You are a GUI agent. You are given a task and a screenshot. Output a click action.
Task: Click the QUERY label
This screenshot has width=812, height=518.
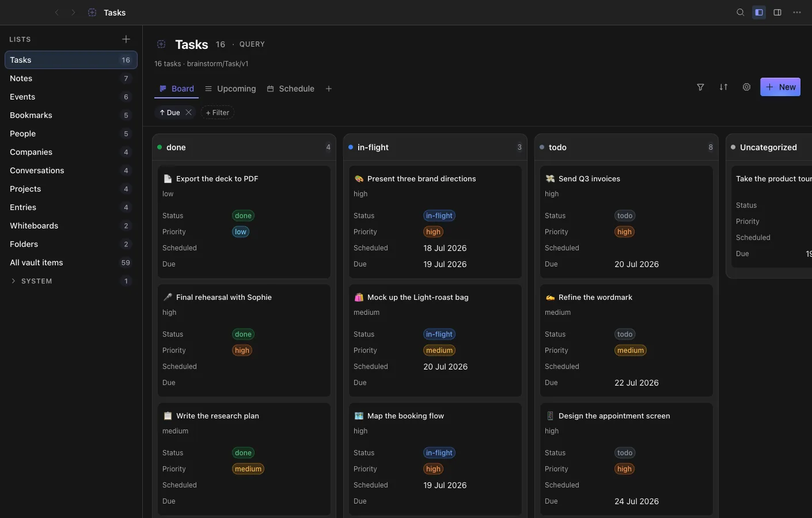[x=252, y=44]
